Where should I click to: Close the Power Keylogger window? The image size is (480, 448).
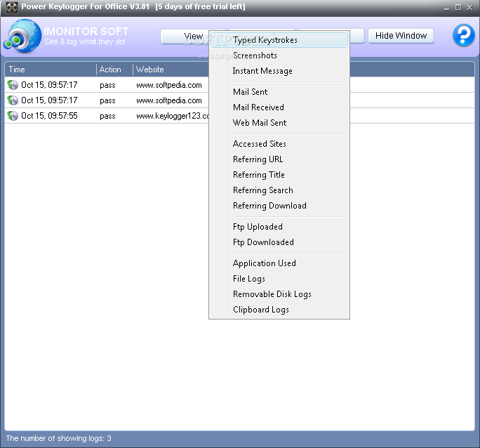click(469, 7)
